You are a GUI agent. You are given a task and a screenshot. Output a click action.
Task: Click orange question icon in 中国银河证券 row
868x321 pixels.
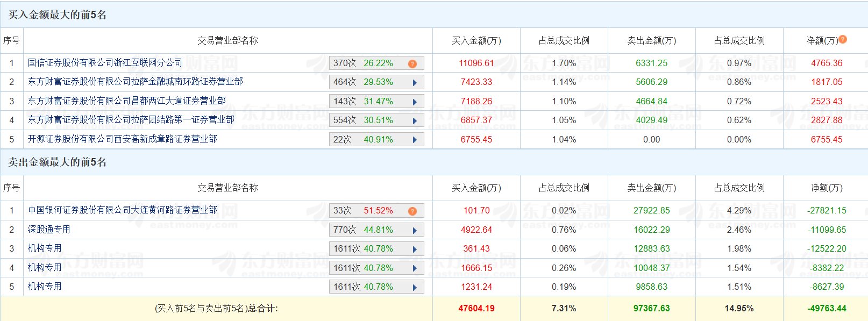point(412,211)
